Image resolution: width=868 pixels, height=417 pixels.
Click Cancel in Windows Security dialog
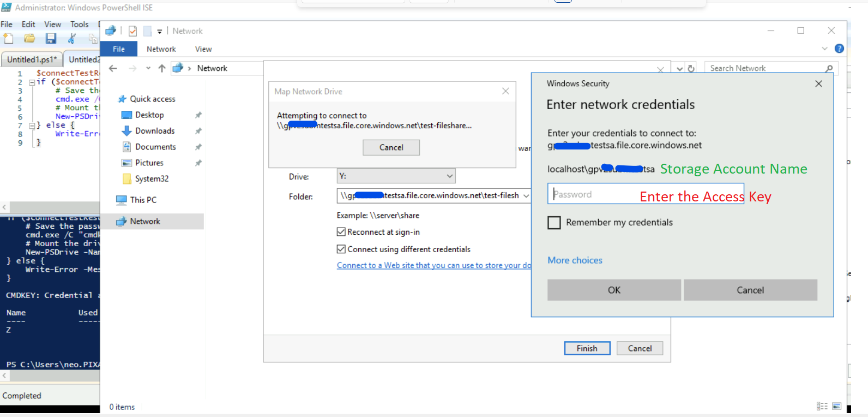pos(750,290)
